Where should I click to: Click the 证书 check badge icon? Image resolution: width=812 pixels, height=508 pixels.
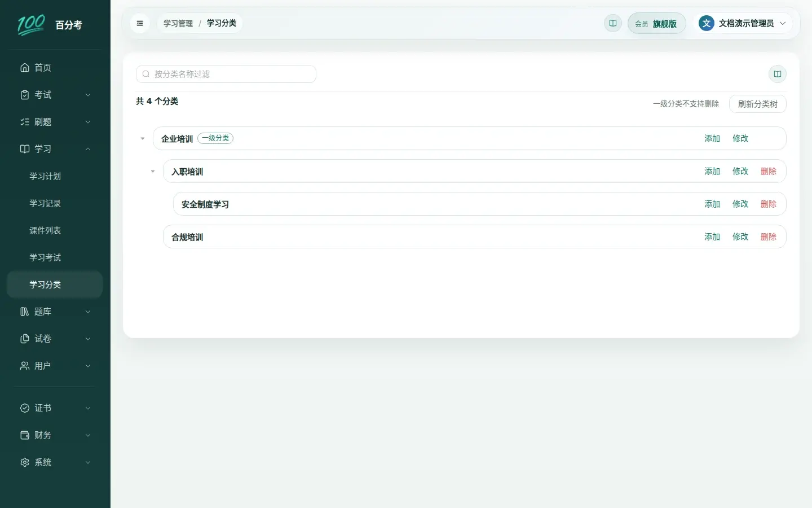click(x=25, y=408)
